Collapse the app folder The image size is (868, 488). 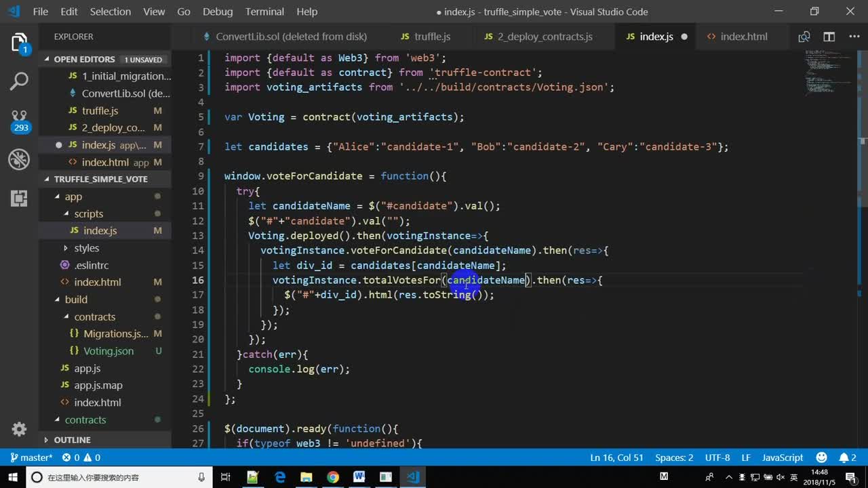73,197
